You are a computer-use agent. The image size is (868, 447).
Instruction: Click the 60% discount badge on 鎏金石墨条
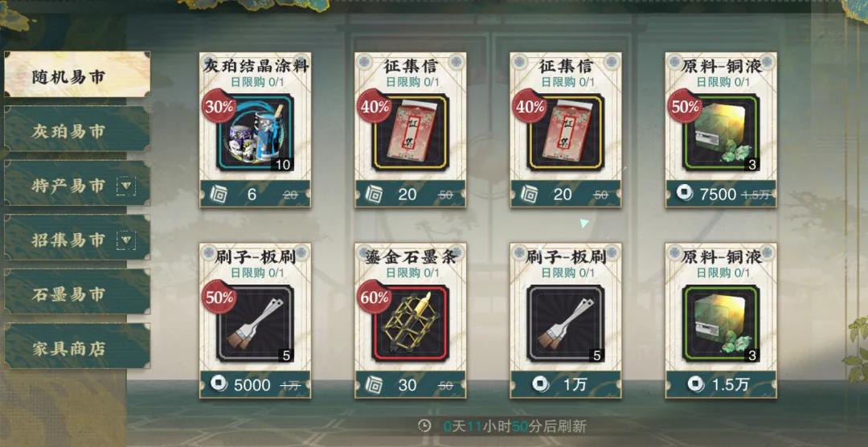pos(375,297)
